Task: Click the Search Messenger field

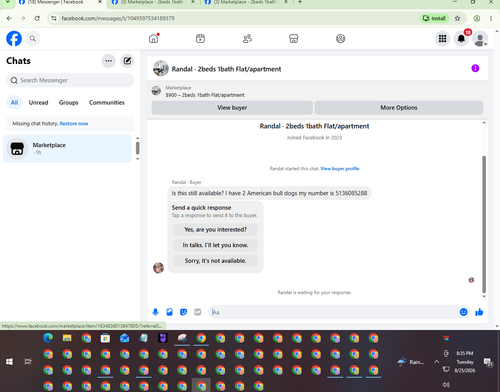Action: (x=70, y=80)
